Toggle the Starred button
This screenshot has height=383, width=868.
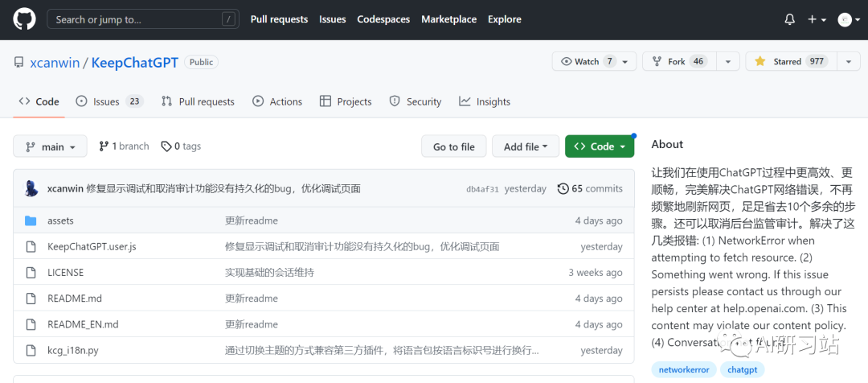pyautogui.click(x=791, y=61)
